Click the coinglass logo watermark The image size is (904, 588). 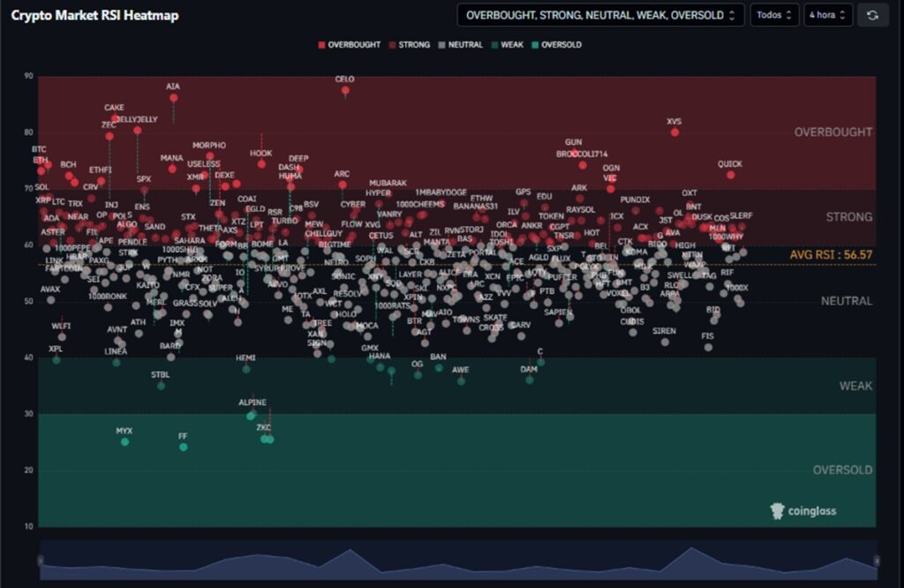pos(802,510)
